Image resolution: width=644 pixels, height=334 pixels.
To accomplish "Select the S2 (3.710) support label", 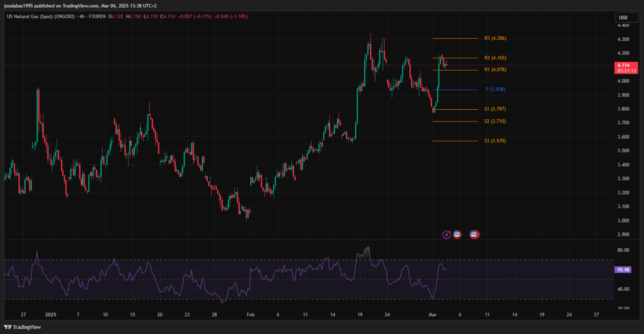I will (x=495, y=121).
